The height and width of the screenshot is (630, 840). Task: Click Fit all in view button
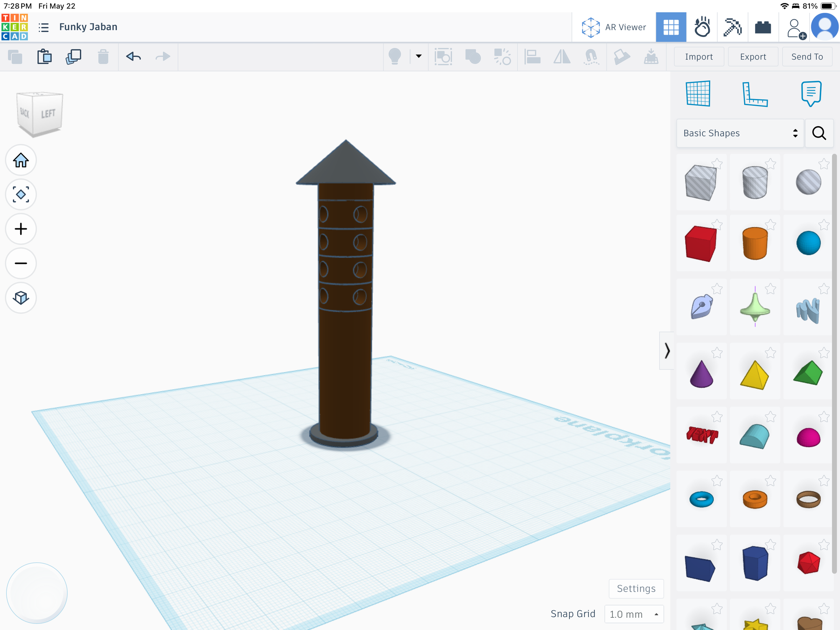[x=21, y=195]
